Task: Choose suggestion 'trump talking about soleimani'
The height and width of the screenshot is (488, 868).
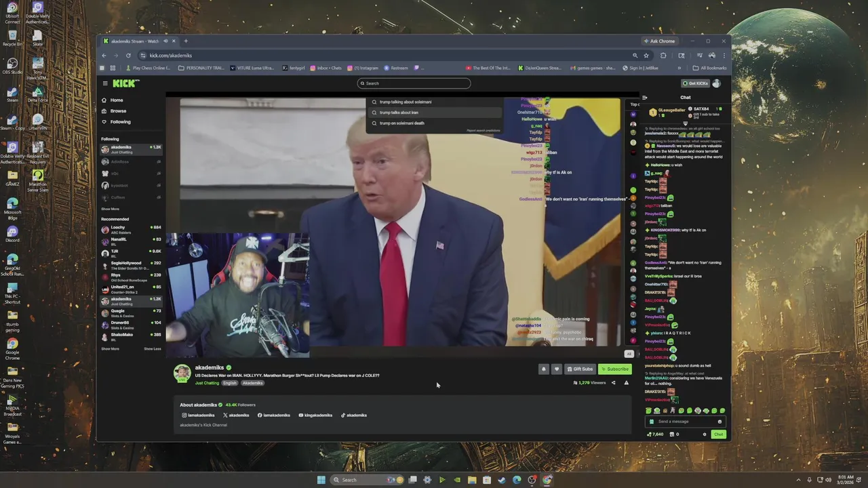Action: [435, 102]
